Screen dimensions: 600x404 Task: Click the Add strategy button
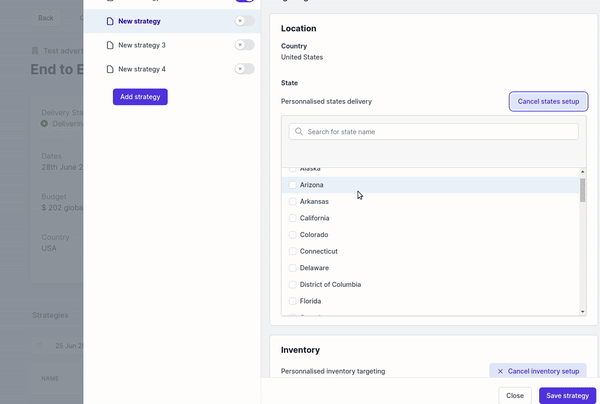tap(140, 97)
